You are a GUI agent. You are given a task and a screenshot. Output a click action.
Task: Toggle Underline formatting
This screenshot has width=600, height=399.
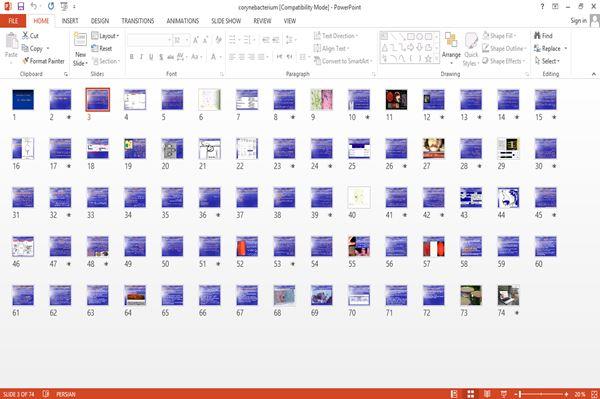tap(151, 57)
